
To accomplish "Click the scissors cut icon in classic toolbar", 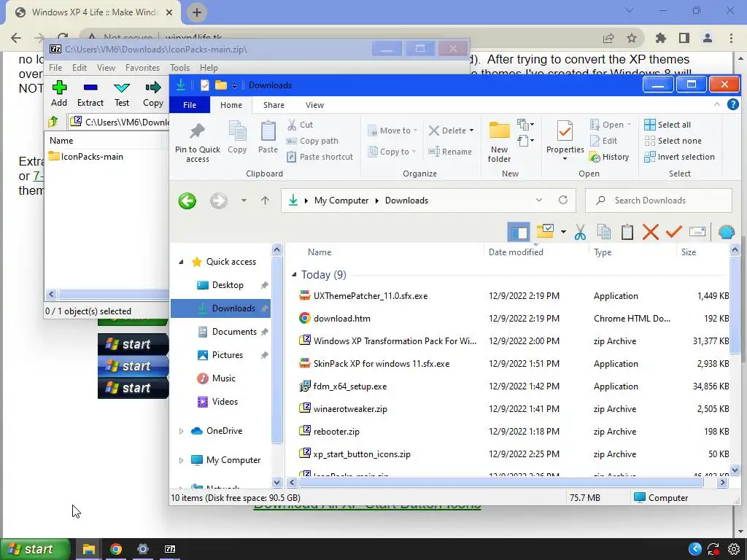I will pyautogui.click(x=580, y=232).
